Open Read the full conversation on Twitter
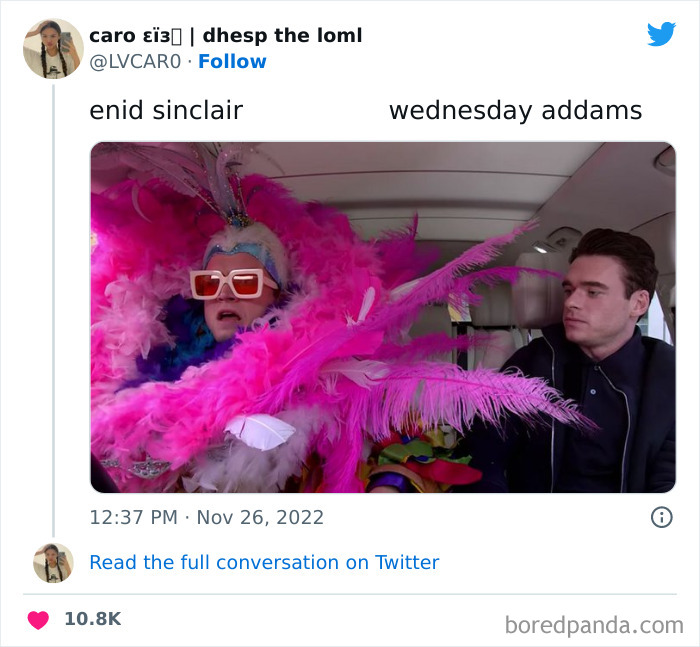The width and height of the screenshot is (700, 647). 264,563
